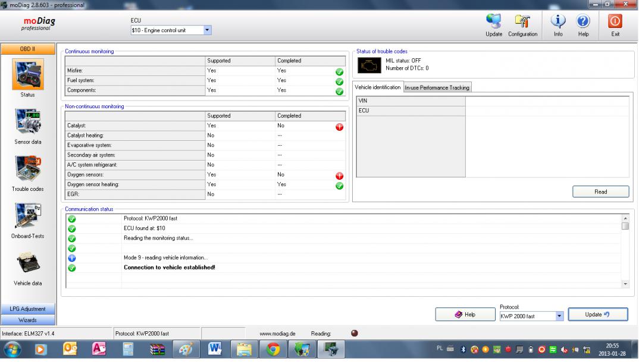The width and height of the screenshot is (639, 364).
Task: Open the Vehicle data typewriter icon
Action: [x=28, y=263]
